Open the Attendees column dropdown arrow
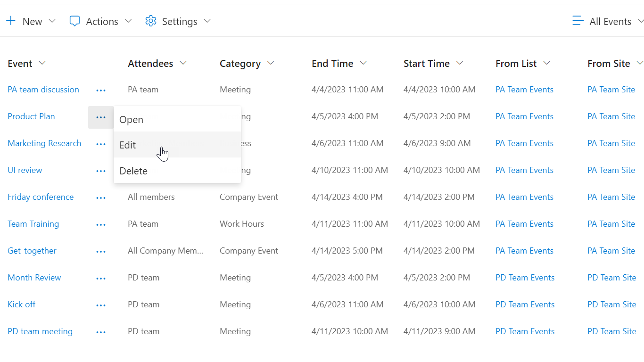This screenshot has width=644, height=362. coord(183,63)
